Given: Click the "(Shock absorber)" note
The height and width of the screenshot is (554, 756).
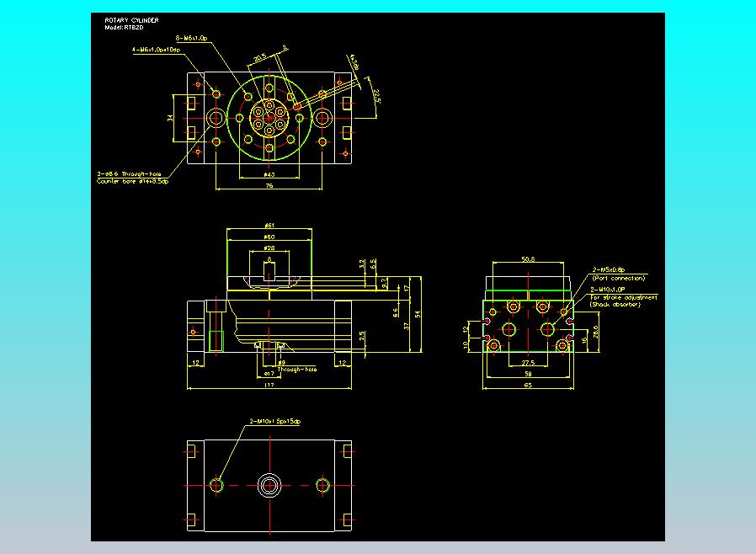Looking at the screenshot, I should [615, 304].
